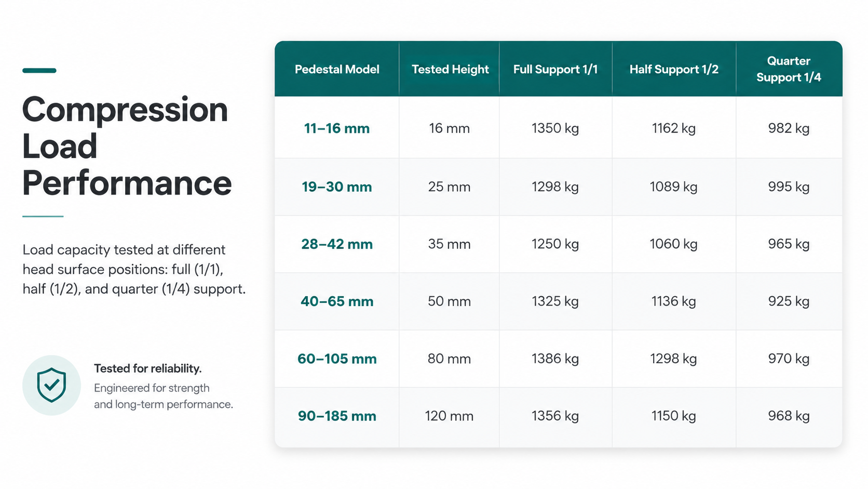Click the '925 kg' quarter support value
This screenshot has width=868, height=489.
(x=789, y=301)
